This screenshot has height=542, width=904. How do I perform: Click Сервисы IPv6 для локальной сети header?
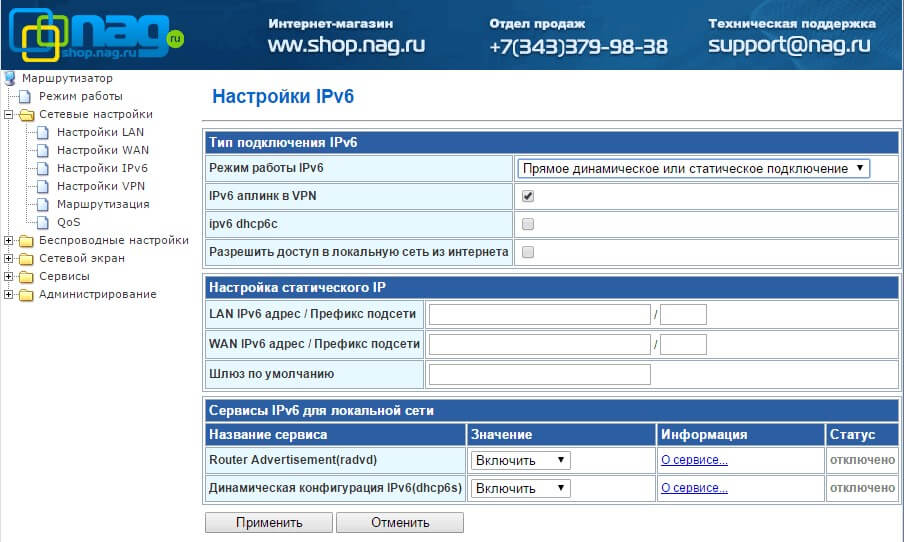point(552,411)
